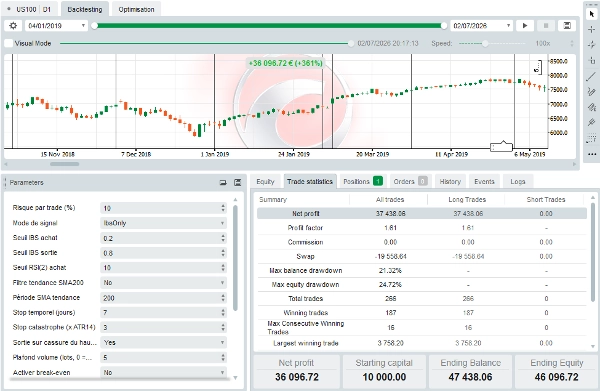This screenshot has height=391, width=600.
Task: Click the Net profit row
Action: (x=422, y=213)
